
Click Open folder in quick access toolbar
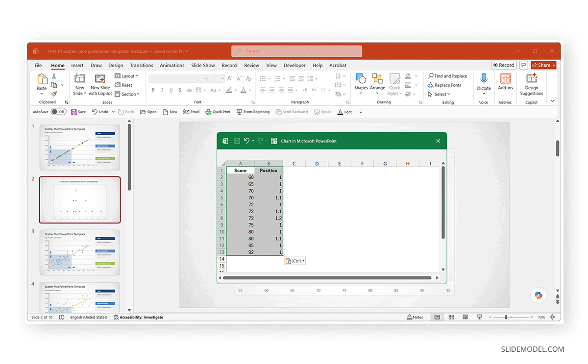(148, 112)
